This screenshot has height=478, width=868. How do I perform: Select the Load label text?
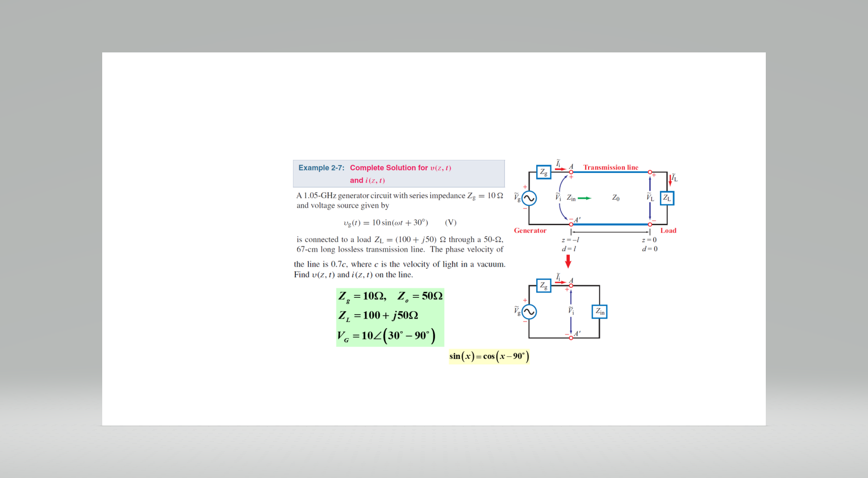668,230
